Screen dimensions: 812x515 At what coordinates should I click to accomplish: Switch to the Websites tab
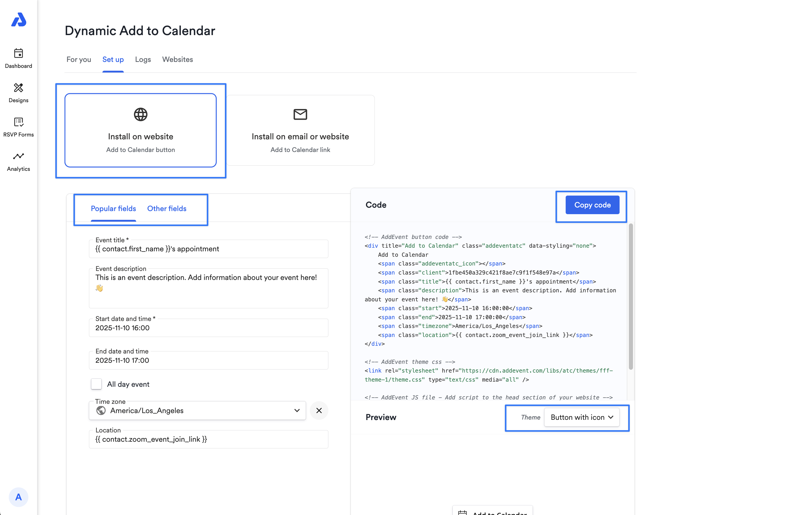click(177, 59)
